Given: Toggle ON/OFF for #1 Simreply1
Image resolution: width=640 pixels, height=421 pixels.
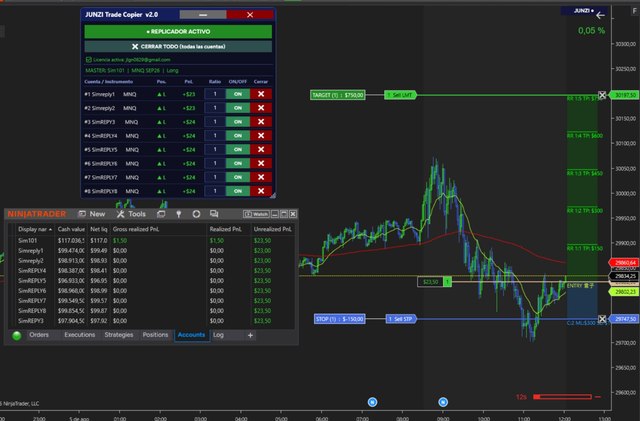Looking at the screenshot, I should coord(238,94).
